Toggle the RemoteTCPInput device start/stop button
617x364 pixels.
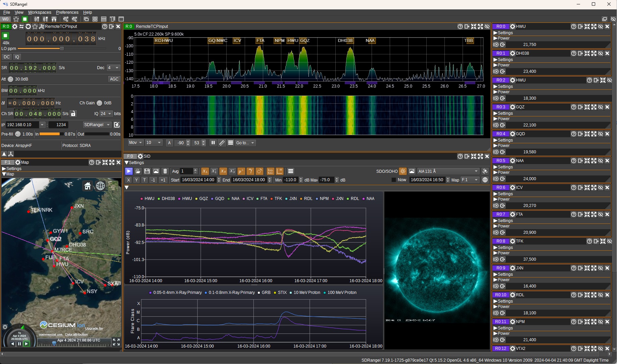point(5,36)
